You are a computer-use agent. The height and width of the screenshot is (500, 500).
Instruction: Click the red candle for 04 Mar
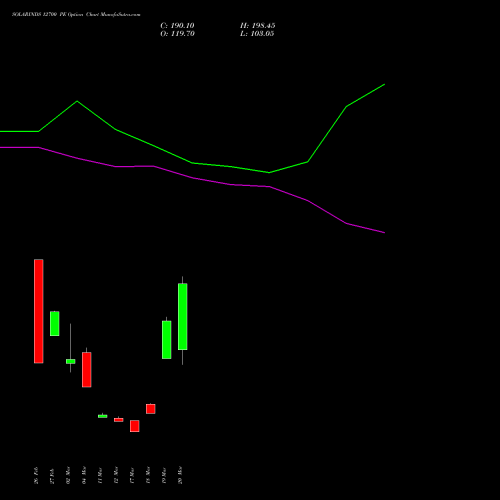87,370
